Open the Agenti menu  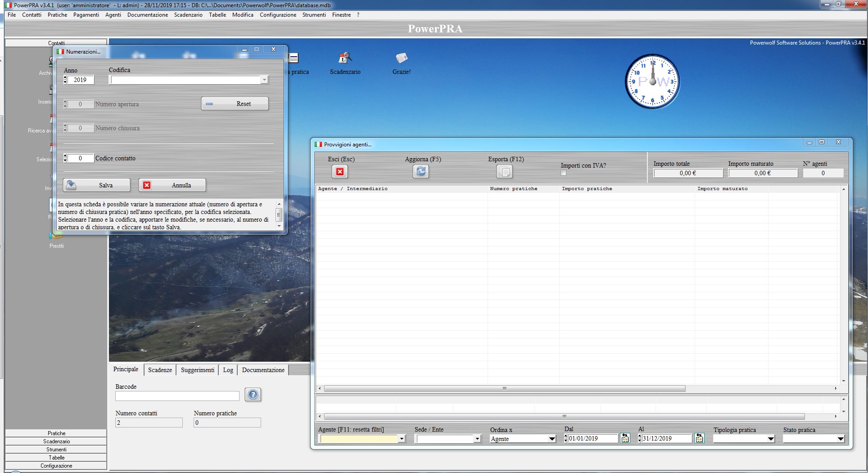pyautogui.click(x=113, y=15)
